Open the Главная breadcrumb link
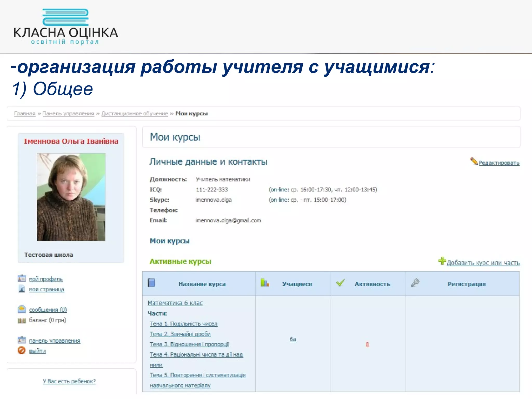 25,114
